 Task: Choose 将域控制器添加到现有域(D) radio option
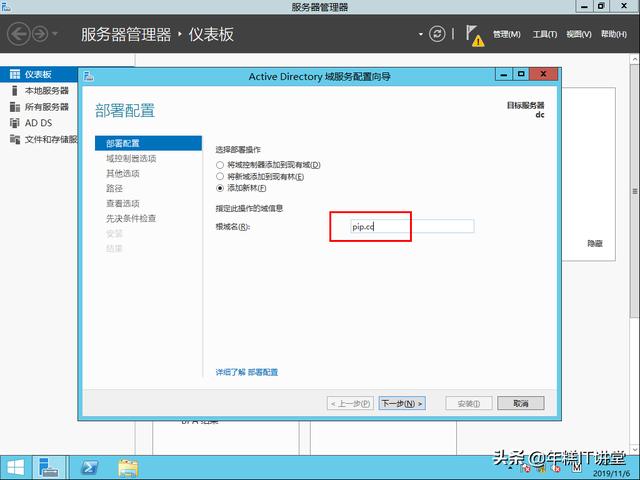(220, 165)
